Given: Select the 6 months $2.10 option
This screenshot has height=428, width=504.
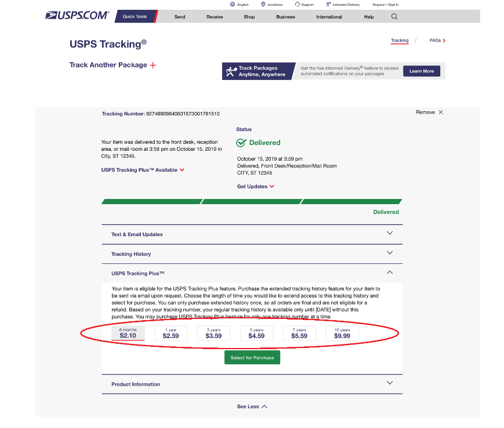Looking at the screenshot, I should click(x=128, y=333).
